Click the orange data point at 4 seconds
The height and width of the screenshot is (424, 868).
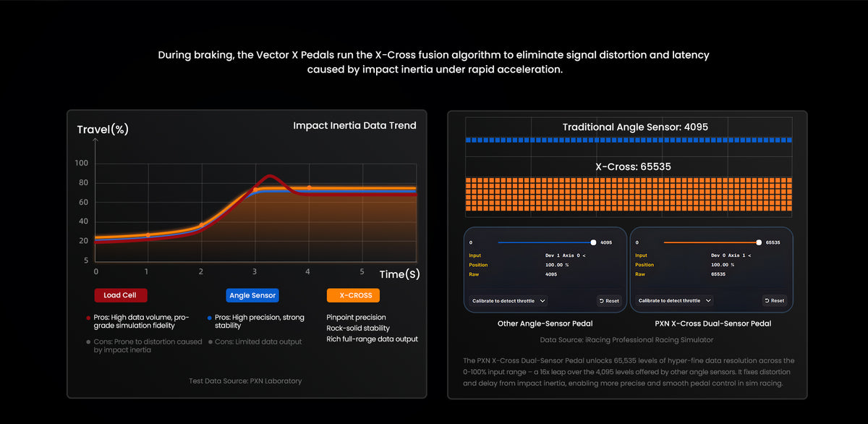pos(309,187)
